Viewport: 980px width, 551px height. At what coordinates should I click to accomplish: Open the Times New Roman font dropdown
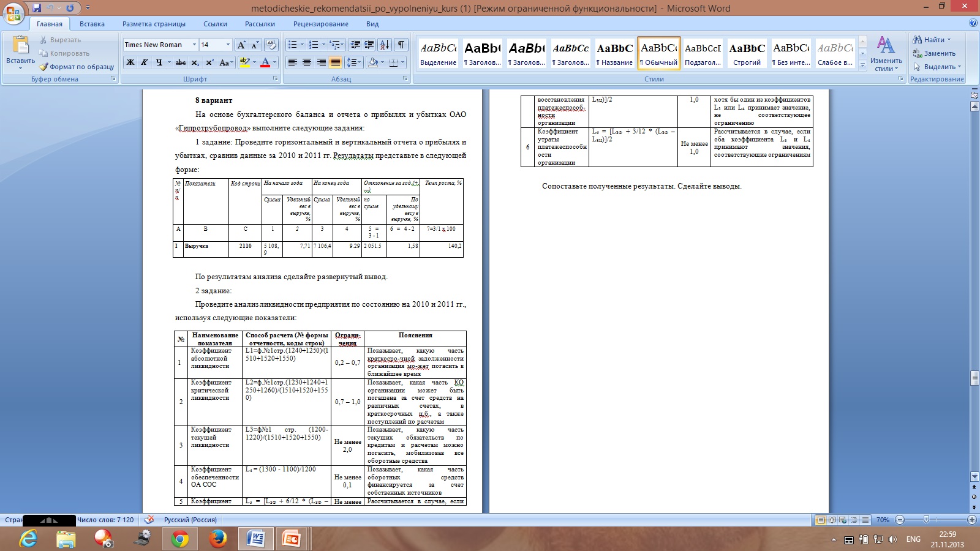(194, 45)
